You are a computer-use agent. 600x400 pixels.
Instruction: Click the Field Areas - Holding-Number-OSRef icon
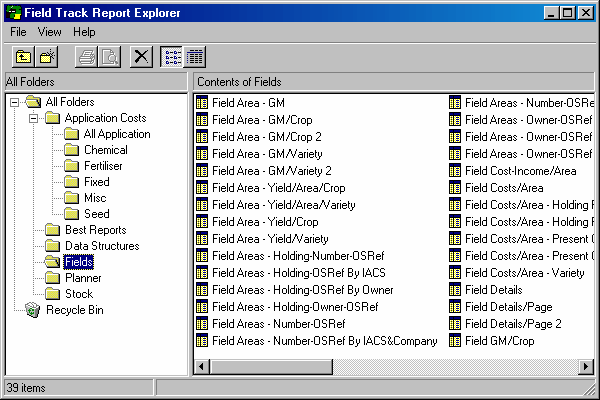(202, 256)
